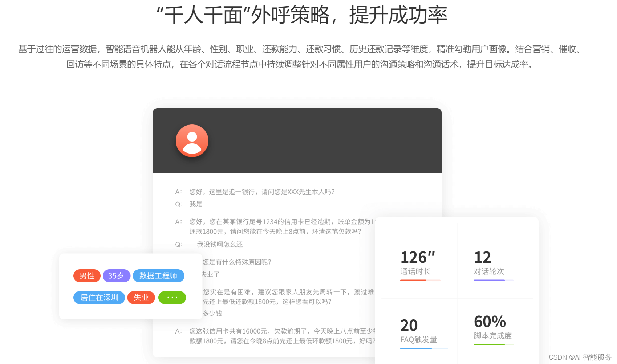Image resolution: width=617 pixels, height=364 pixels.
Task: Click the blue progress bar under FAQ触发量
Action: (x=424, y=348)
